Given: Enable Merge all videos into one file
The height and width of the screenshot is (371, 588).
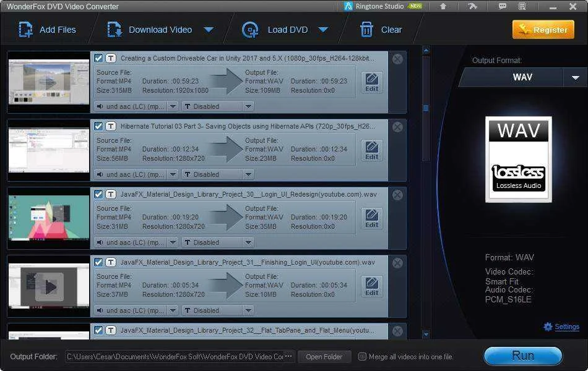Looking at the screenshot, I should click(362, 356).
